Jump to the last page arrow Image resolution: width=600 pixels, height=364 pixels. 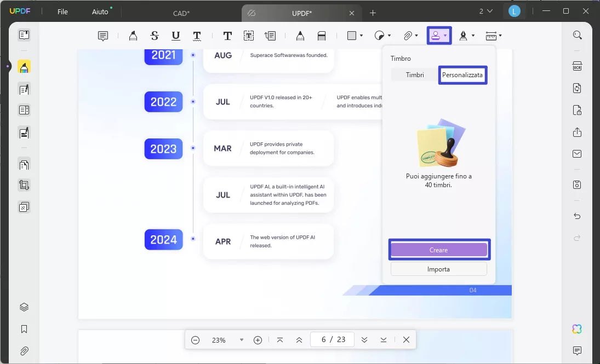pyautogui.click(x=384, y=340)
